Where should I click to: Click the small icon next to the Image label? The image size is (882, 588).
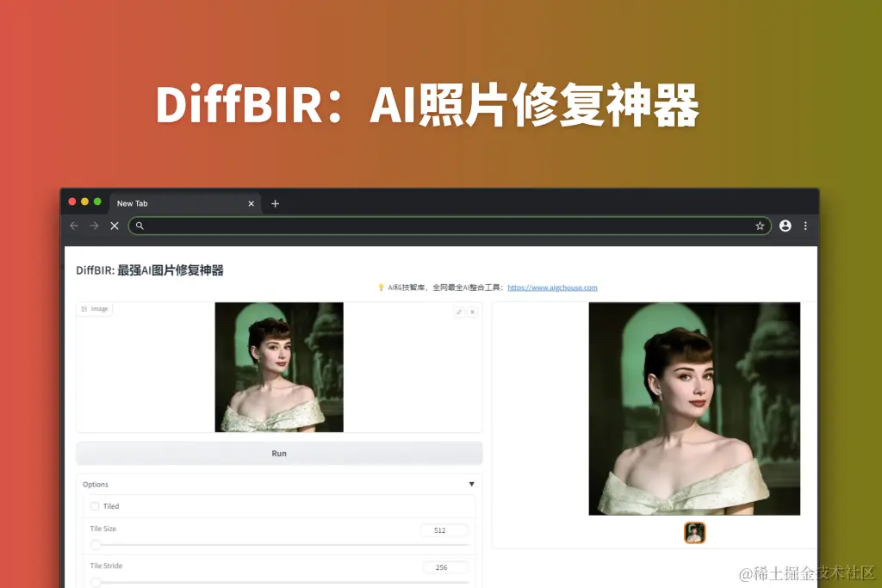(x=84, y=309)
